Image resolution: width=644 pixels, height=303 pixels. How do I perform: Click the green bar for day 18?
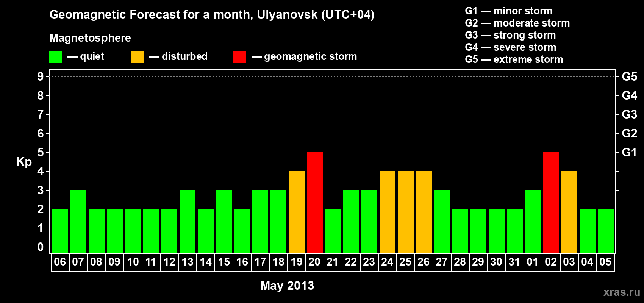278,221
